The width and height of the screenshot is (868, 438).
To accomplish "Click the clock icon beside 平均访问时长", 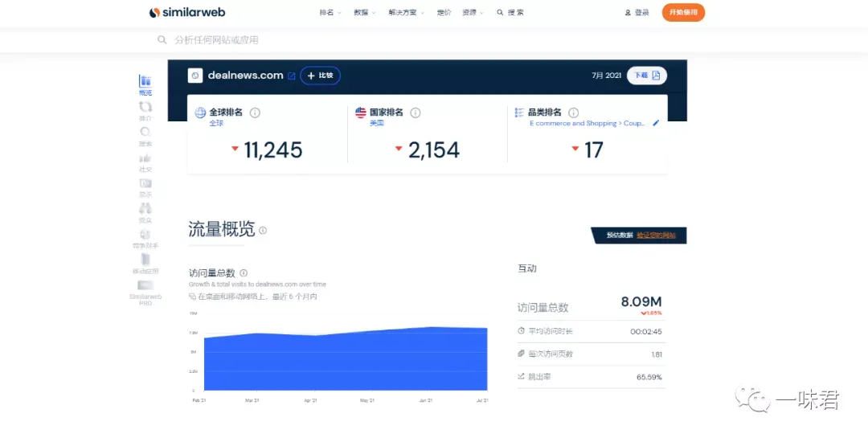I will (x=521, y=330).
